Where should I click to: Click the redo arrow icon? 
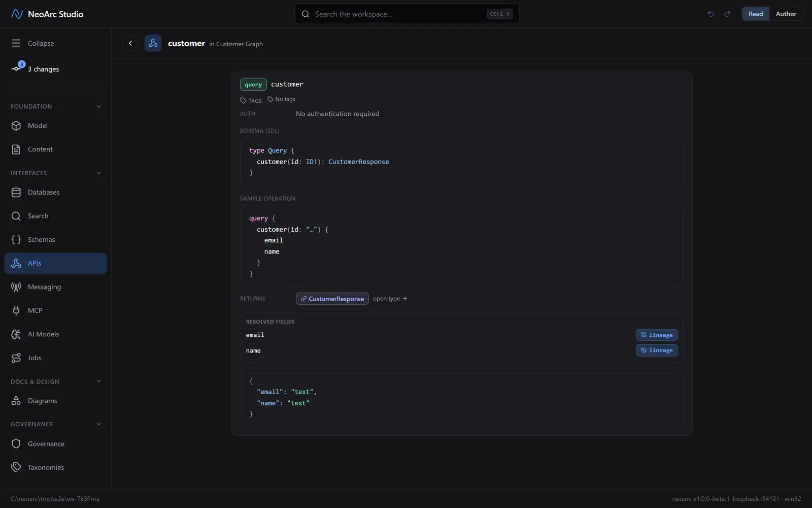click(727, 14)
